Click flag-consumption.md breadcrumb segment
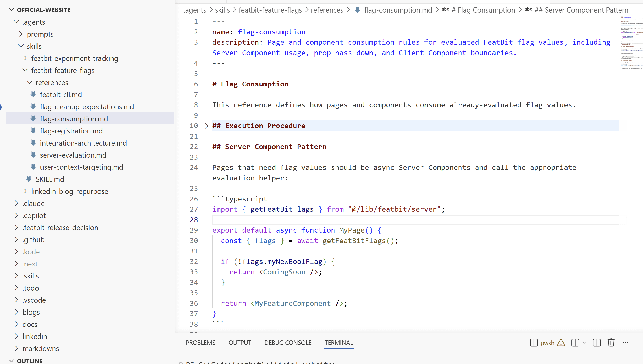Image resolution: width=643 pixels, height=364 pixels. [x=398, y=10]
